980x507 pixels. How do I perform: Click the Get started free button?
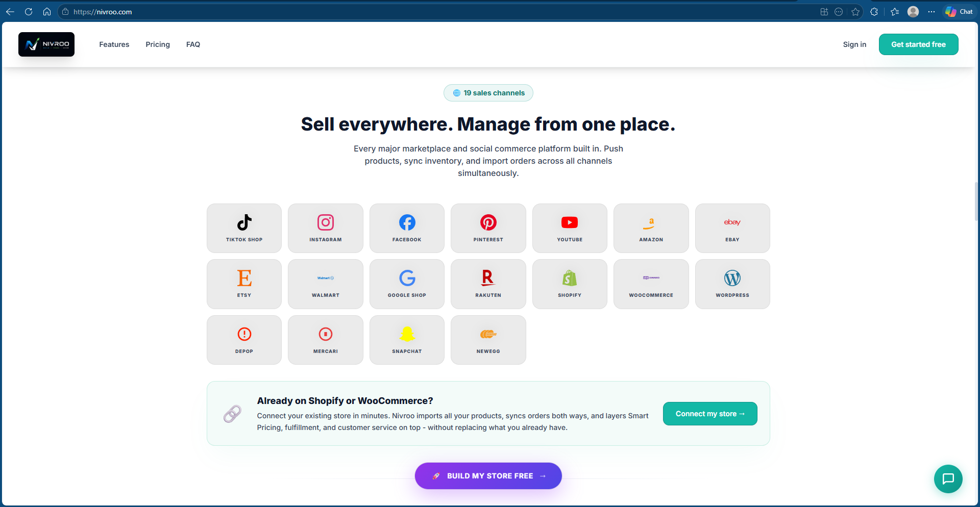coord(918,44)
